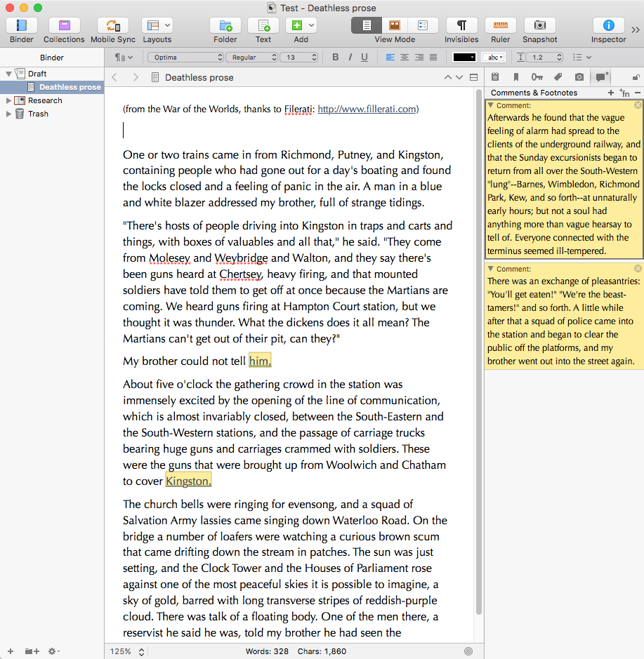Add a new footnote with the +fn icon
This screenshot has width=644, height=659.
pyautogui.click(x=624, y=93)
